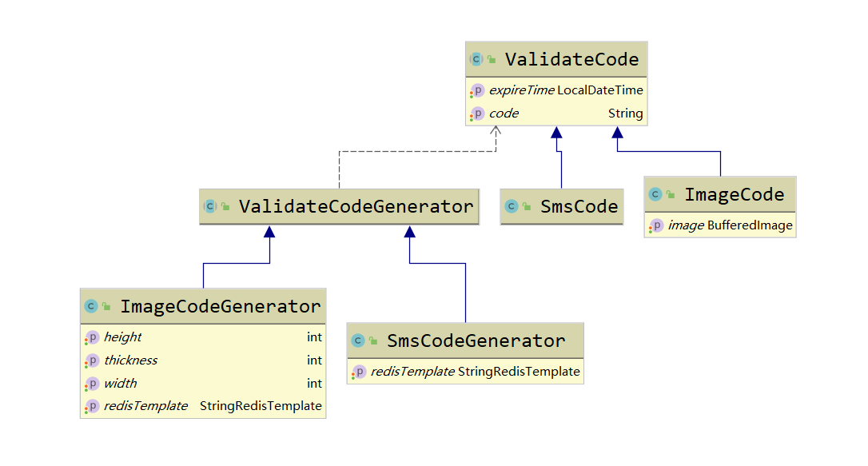868x466 pixels.
Task: Select the SmsCodeGenerator class title
Action: [476, 341]
